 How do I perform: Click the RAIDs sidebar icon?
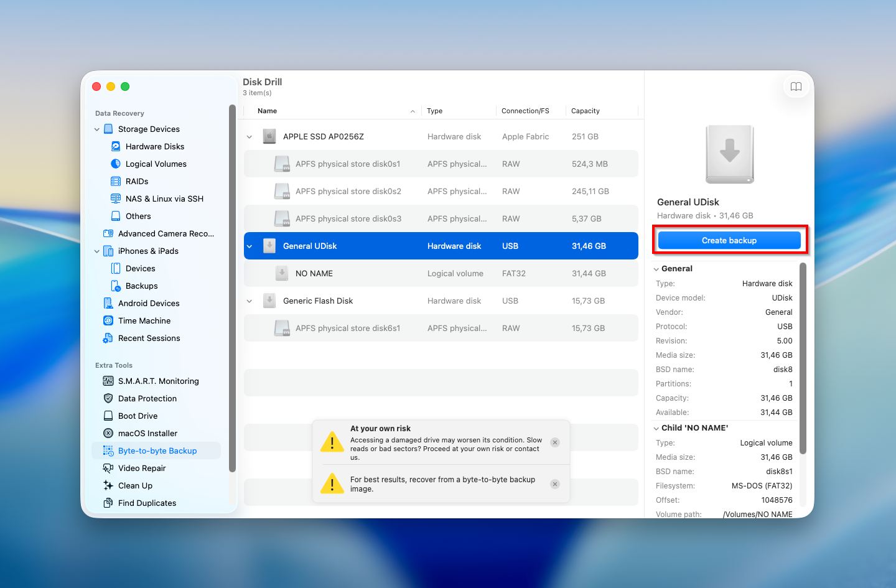pyautogui.click(x=116, y=181)
